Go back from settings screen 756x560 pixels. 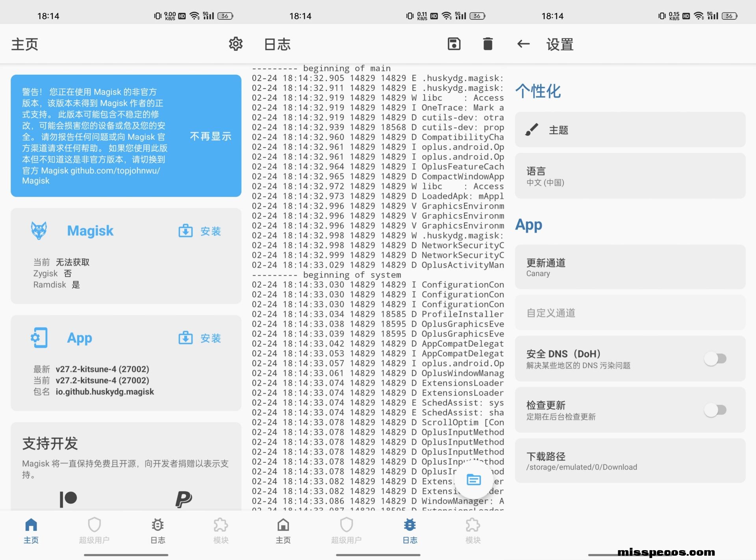(x=523, y=44)
